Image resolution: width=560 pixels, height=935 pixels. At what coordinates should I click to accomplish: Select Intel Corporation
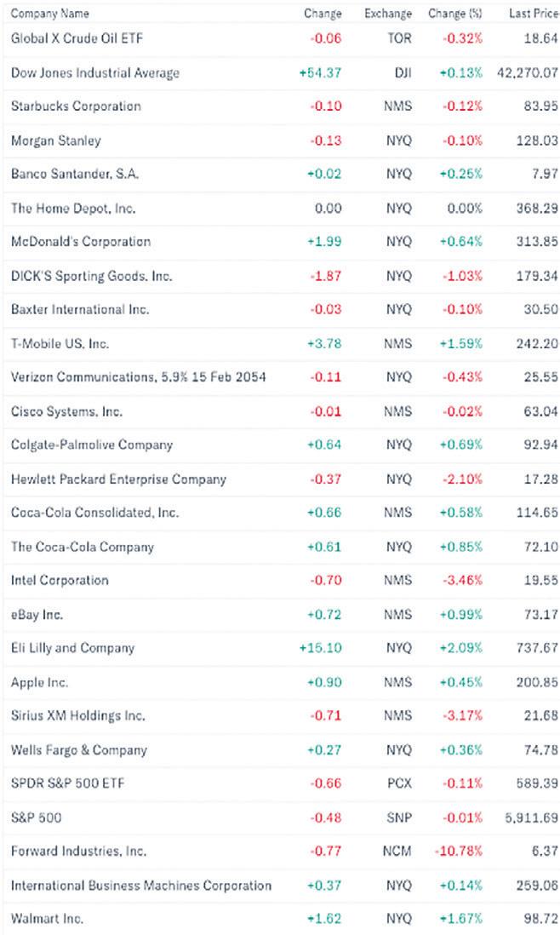(x=60, y=581)
